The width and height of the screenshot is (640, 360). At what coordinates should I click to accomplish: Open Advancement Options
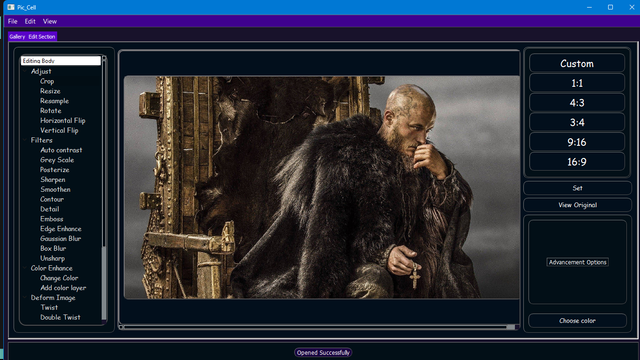(577, 262)
